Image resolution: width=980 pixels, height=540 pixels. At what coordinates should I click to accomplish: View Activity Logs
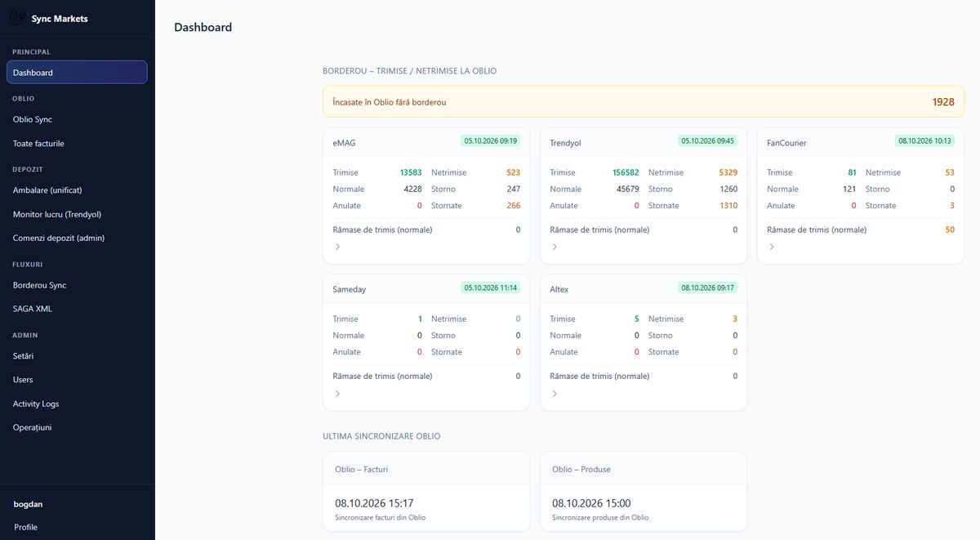point(77,404)
